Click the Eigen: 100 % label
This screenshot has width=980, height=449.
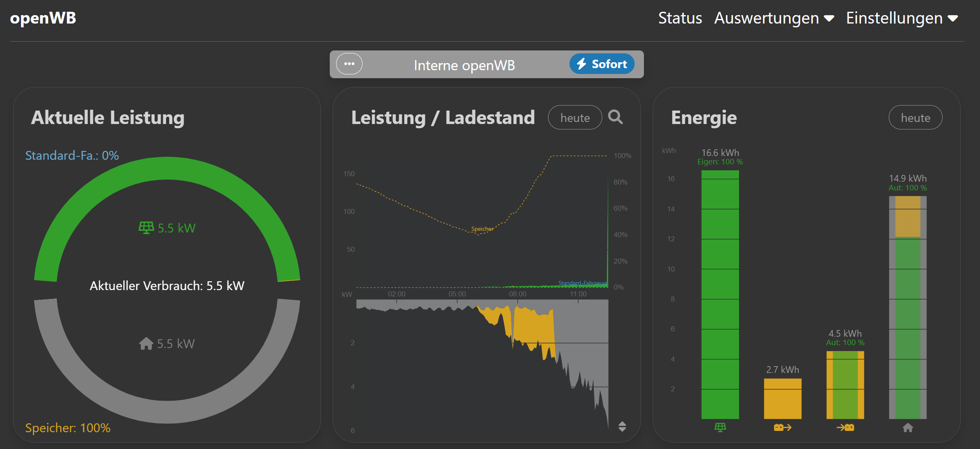tap(720, 162)
